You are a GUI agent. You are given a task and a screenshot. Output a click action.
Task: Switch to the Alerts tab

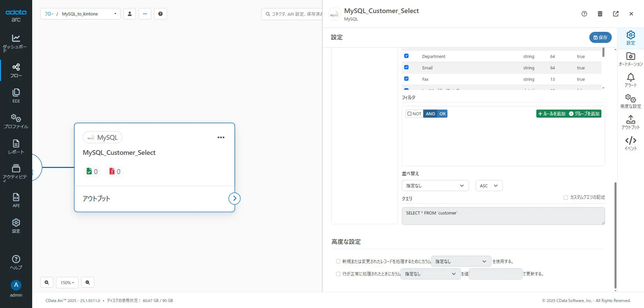click(631, 80)
